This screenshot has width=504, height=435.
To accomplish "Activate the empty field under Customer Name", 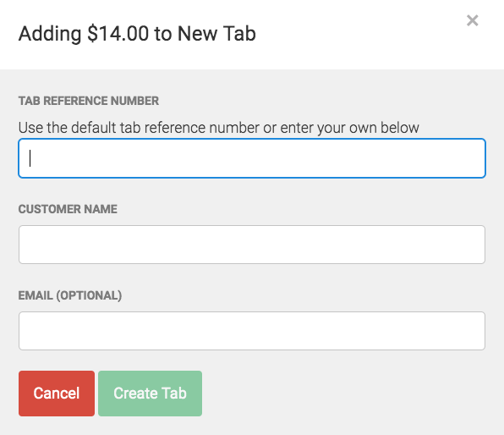I will click(252, 245).
